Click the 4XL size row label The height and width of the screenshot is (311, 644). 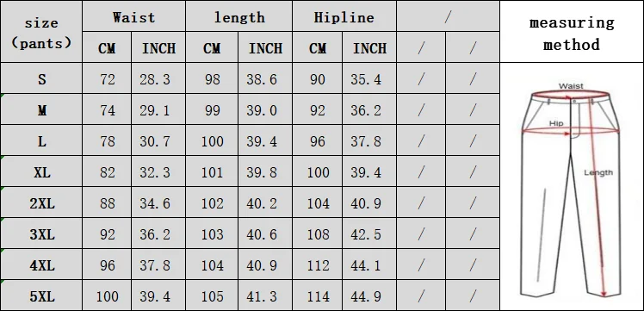coord(42,266)
